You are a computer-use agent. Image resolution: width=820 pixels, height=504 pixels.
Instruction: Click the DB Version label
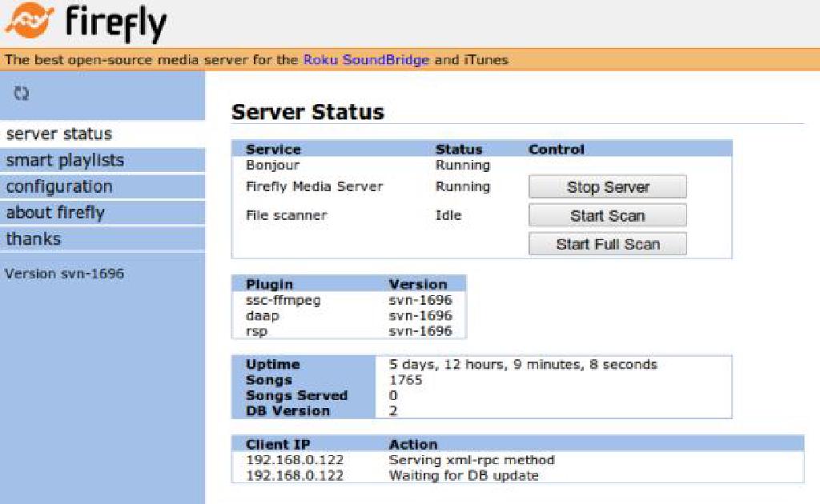click(287, 411)
